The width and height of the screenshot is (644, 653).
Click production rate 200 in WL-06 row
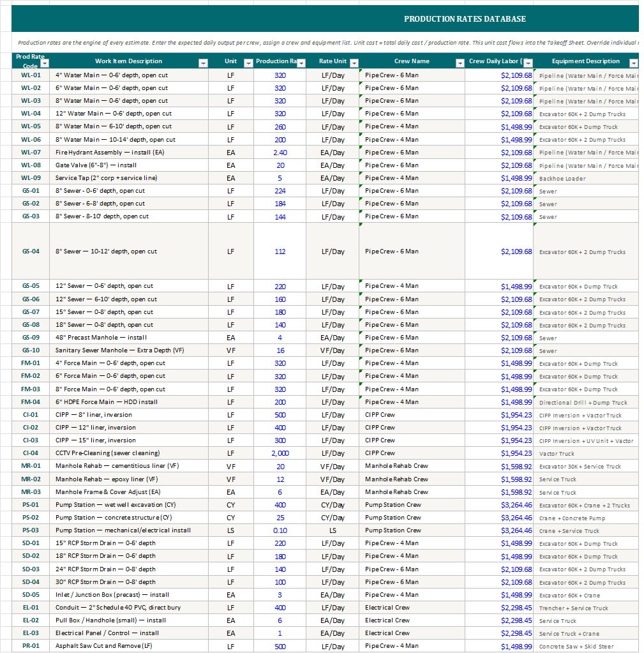[x=280, y=140]
